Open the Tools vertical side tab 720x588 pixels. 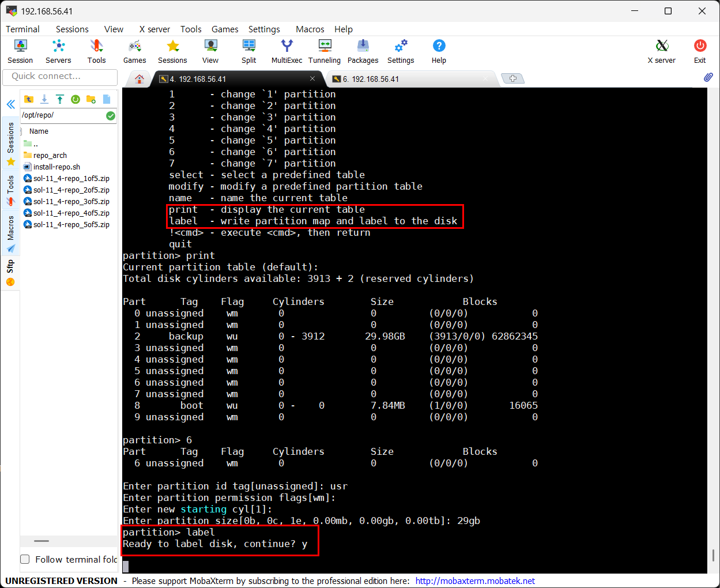pos(10,190)
